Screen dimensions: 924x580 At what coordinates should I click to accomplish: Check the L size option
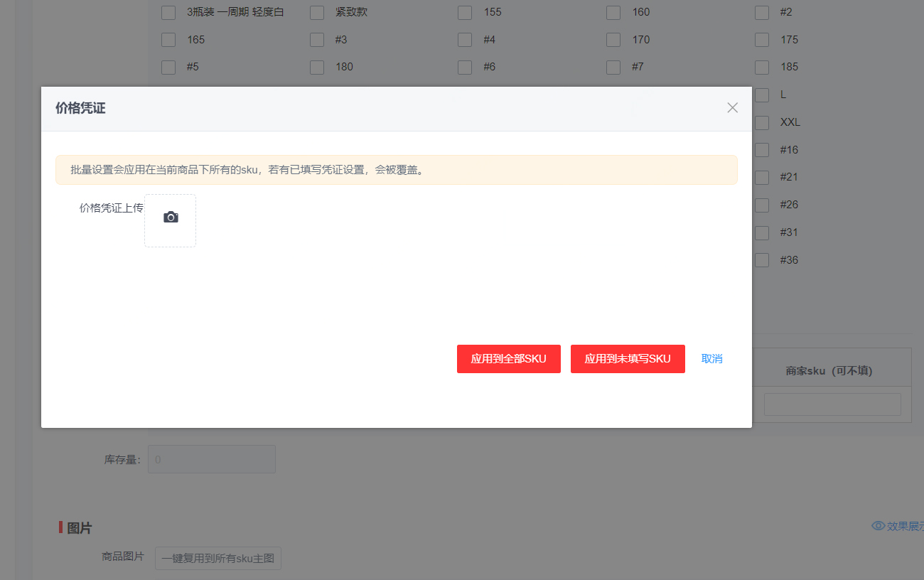pos(761,95)
